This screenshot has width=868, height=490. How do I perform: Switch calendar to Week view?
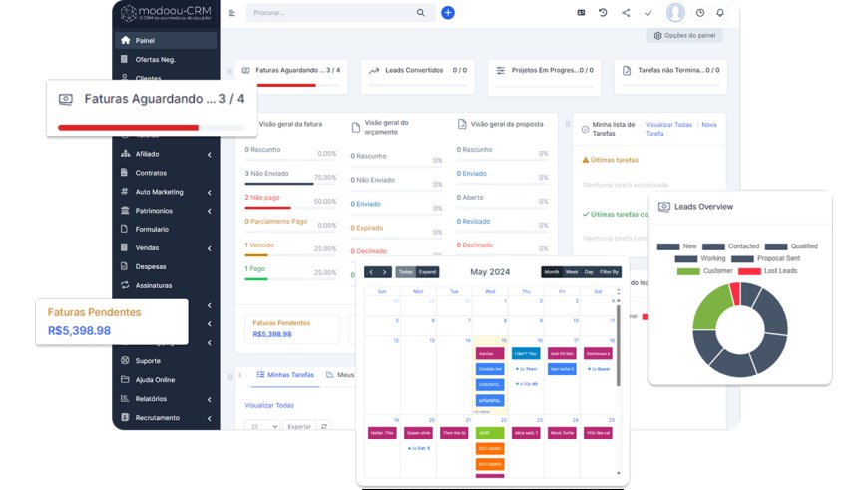(x=572, y=272)
